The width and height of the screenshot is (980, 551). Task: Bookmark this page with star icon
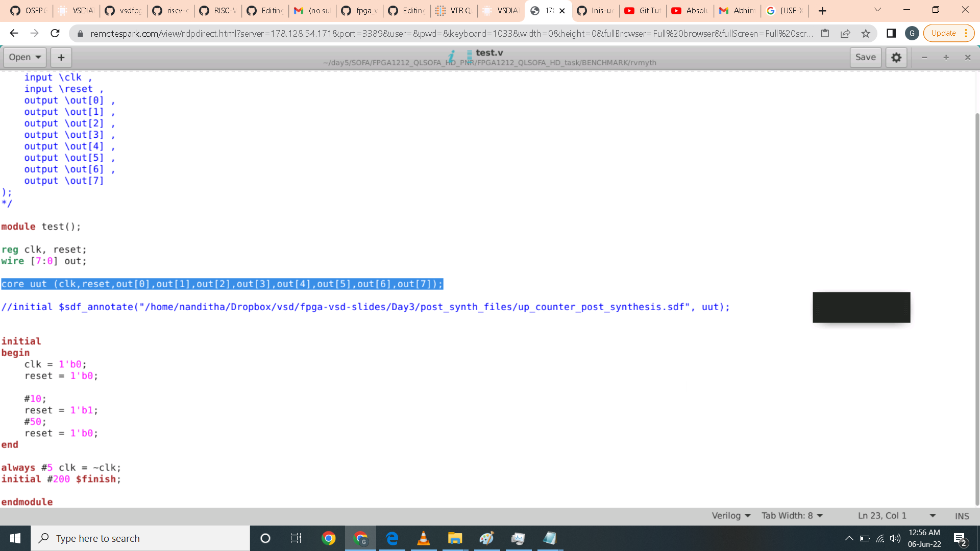click(866, 33)
